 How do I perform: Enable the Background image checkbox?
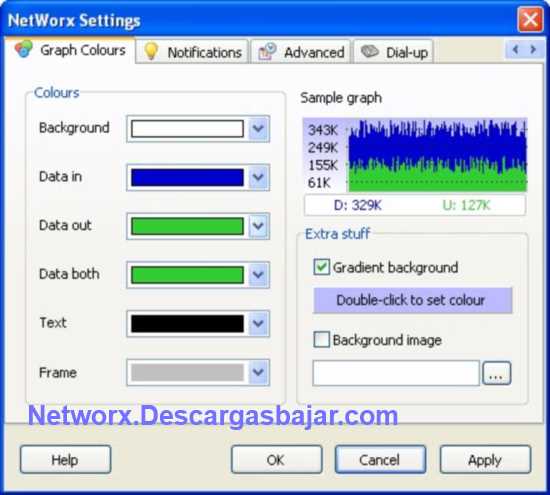coord(322,340)
